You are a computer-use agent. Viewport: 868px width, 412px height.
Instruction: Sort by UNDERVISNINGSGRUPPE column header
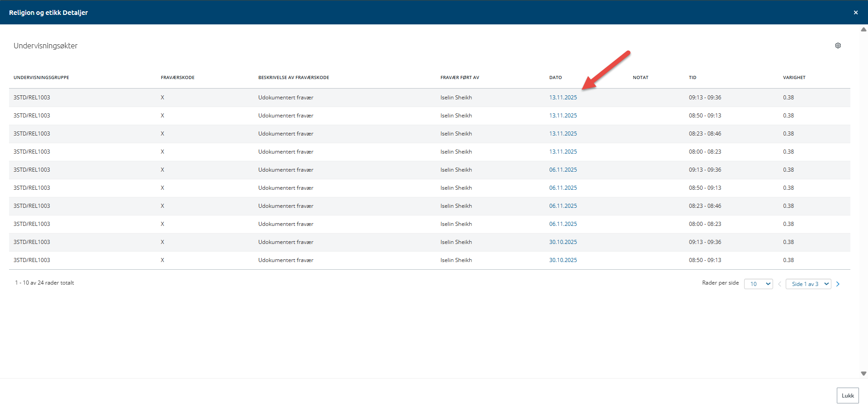click(41, 78)
